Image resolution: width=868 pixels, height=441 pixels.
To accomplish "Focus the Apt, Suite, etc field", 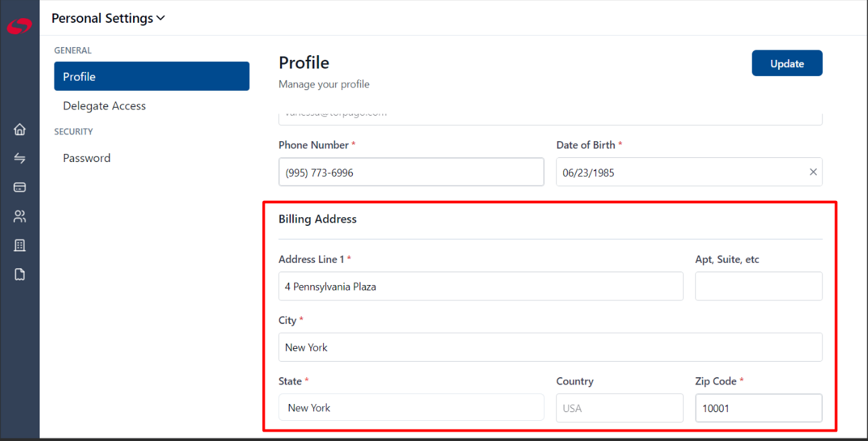I will (758, 286).
